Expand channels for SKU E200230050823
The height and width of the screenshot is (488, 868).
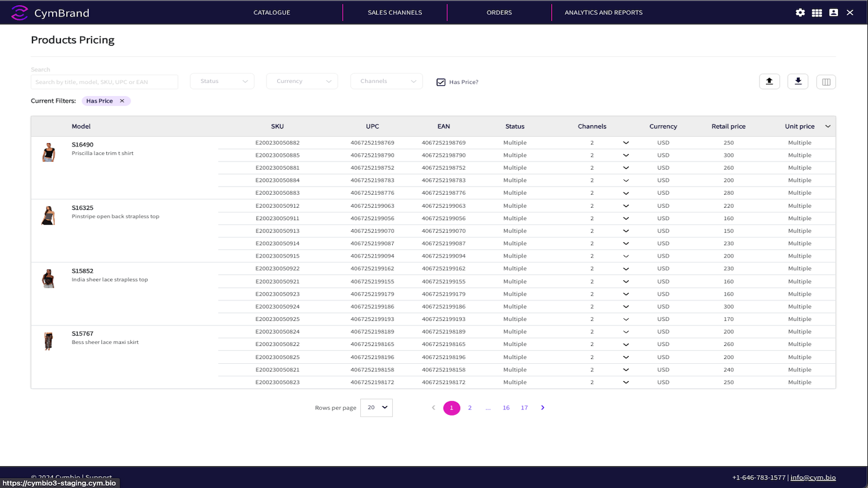point(626,382)
